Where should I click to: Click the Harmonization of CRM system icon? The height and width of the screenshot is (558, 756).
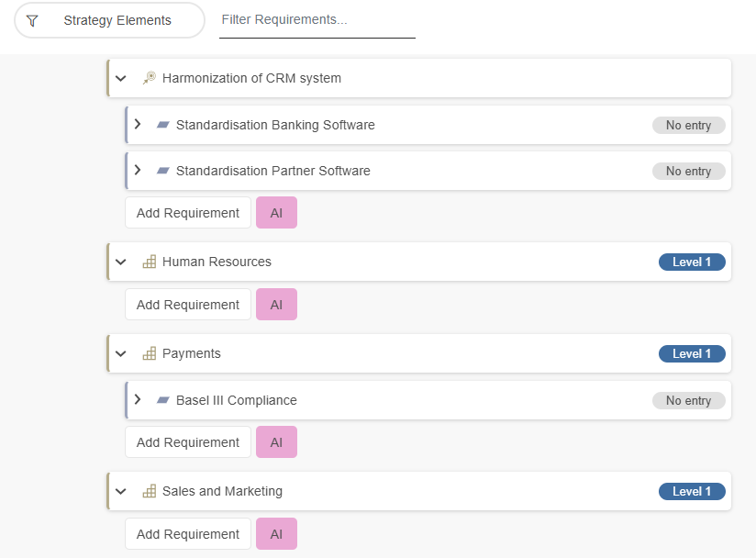coord(149,78)
